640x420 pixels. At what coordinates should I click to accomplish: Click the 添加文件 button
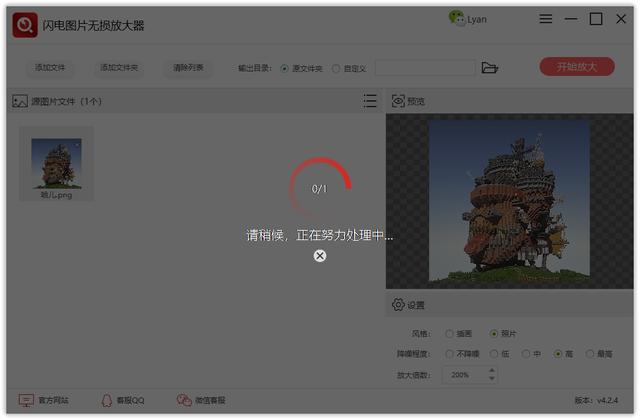50,67
